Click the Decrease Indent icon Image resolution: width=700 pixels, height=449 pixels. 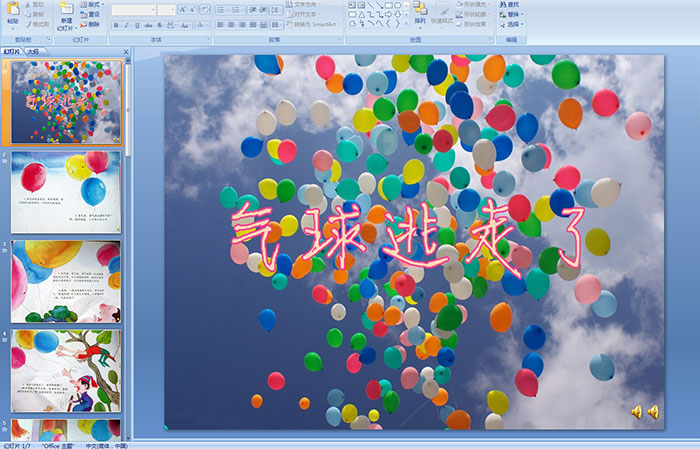tap(253, 10)
